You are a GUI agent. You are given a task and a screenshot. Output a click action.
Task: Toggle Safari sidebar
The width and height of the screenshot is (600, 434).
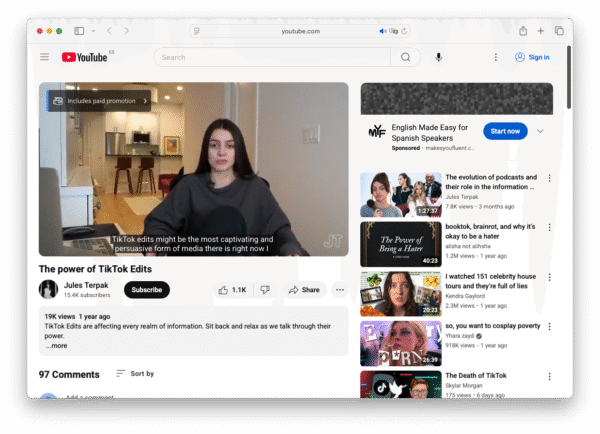79,31
